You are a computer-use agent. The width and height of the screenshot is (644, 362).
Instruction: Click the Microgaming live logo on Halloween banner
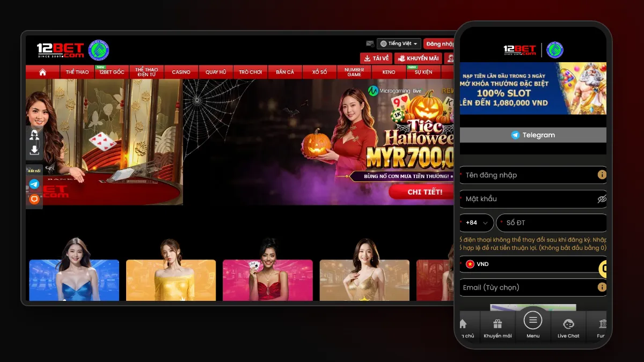[394, 91]
